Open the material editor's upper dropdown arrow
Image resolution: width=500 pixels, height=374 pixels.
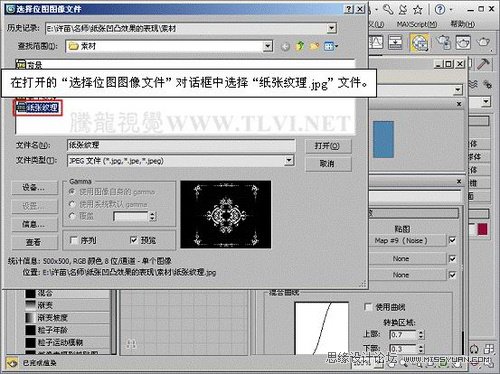(x=458, y=89)
